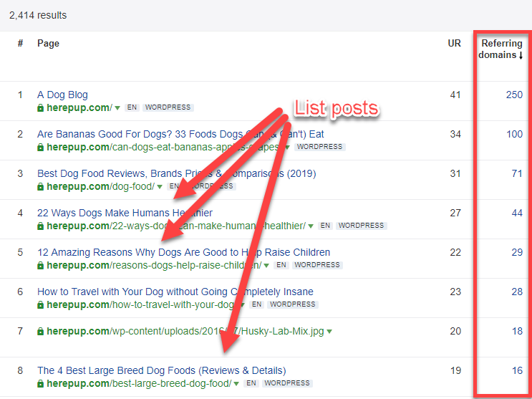Screen dimensions: 532x399
Task: Click the lock icon beside herepup.com/ homepage URL
Action: [x=41, y=107]
